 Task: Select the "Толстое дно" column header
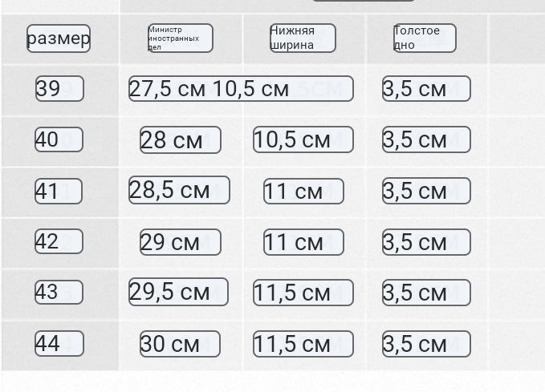coord(425,38)
